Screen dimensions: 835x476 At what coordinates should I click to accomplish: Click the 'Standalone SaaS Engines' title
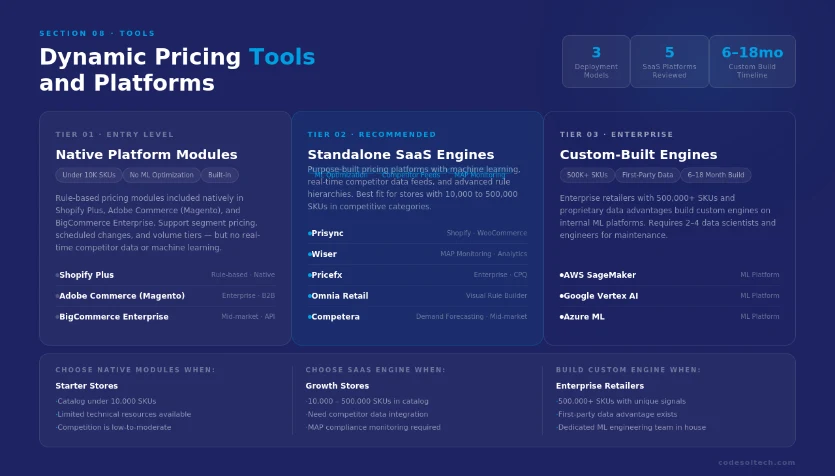pyautogui.click(x=401, y=154)
